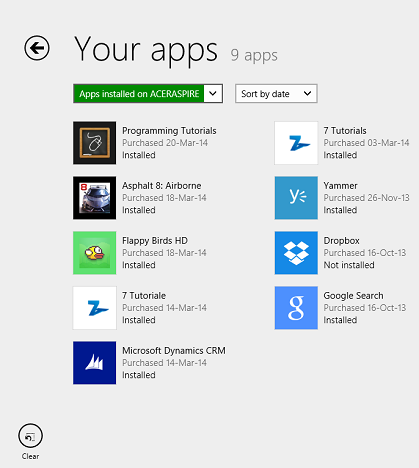Open the Programming Tutorials chalkboard icon

tap(95, 143)
